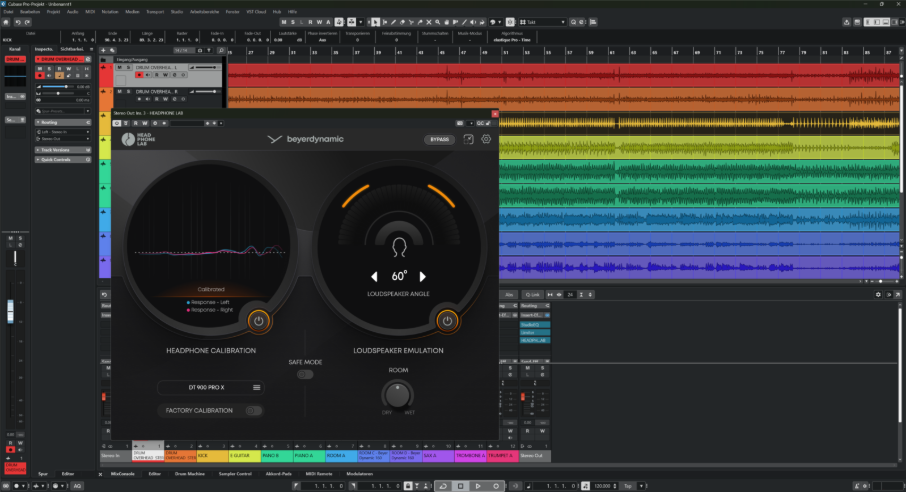
Task: Open the Projekt menu
Action: [53, 12]
